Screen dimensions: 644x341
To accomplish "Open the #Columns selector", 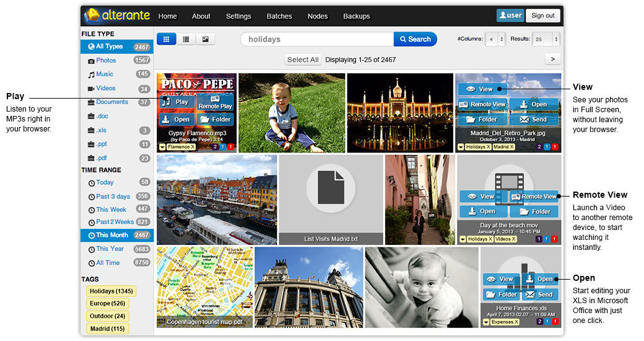I will [x=495, y=39].
